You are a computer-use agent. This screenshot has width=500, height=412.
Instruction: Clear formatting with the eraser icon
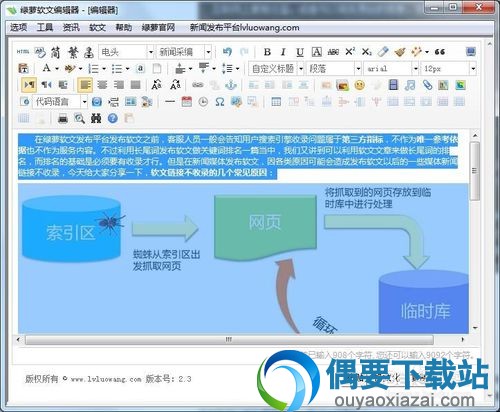[383, 52]
